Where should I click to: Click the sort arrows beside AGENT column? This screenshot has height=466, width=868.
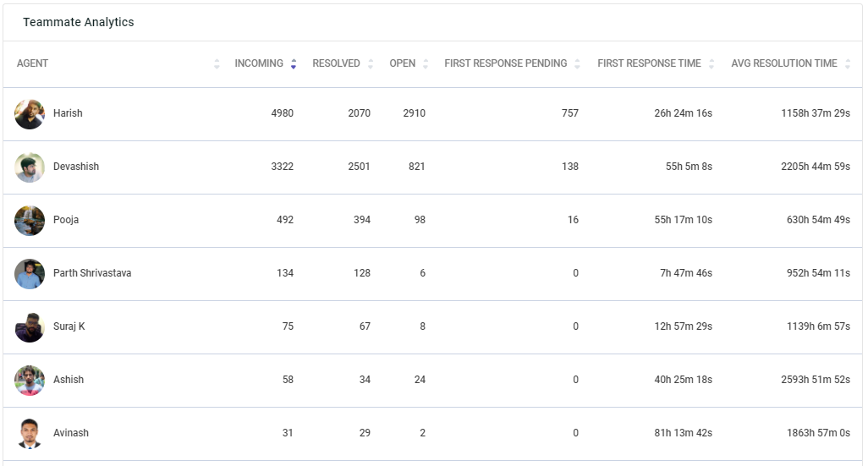(217, 63)
